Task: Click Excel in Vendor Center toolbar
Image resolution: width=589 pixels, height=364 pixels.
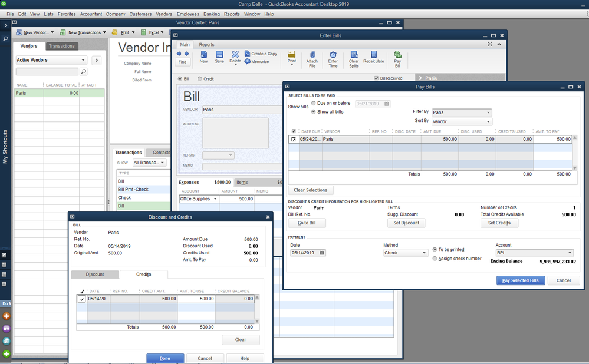Action: pyautogui.click(x=152, y=32)
